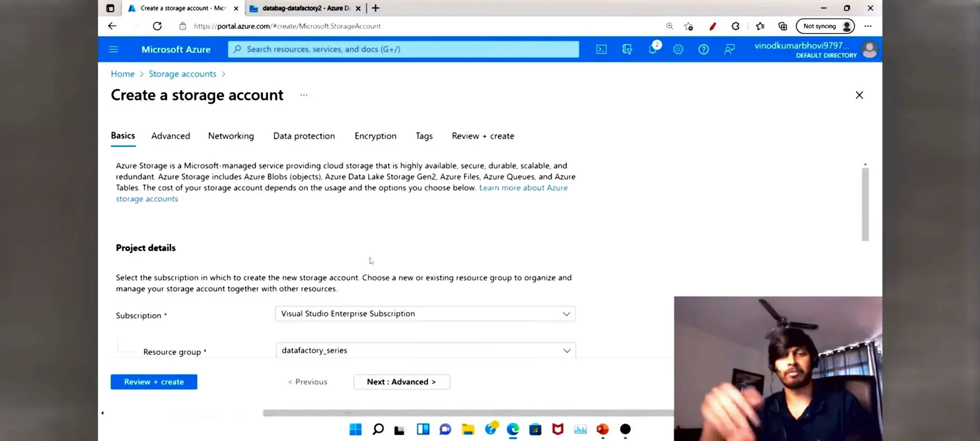The width and height of the screenshot is (980, 441).
Task: Go to Storage accounts breadcrumb
Action: pos(182,74)
